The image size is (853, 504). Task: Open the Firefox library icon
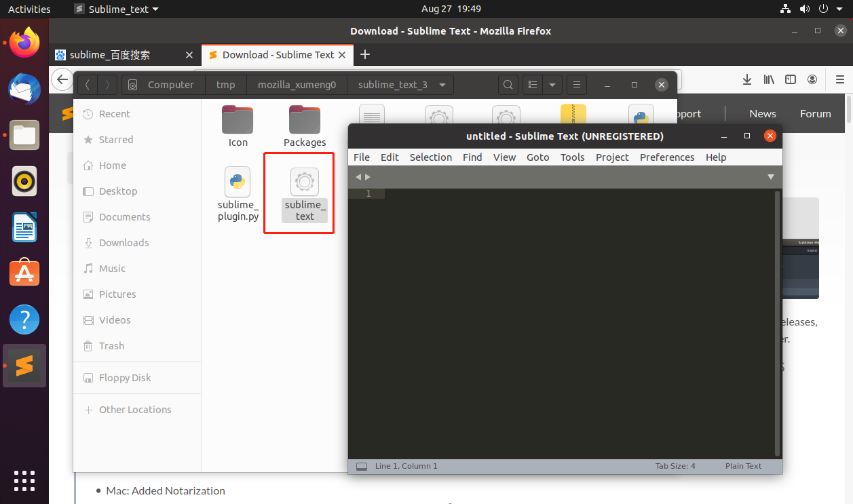[769, 79]
